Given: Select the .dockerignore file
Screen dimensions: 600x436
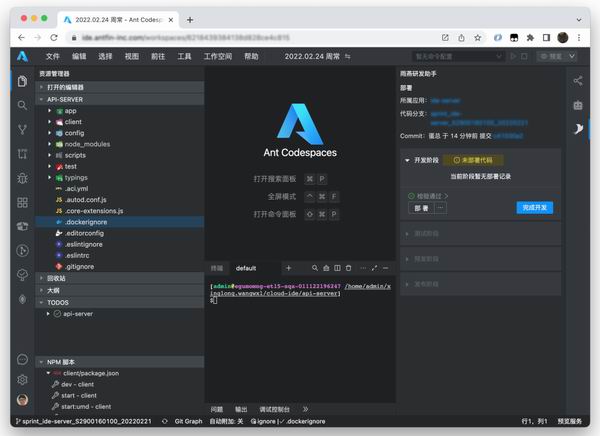Looking at the screenshot, I should click(120, 222).
